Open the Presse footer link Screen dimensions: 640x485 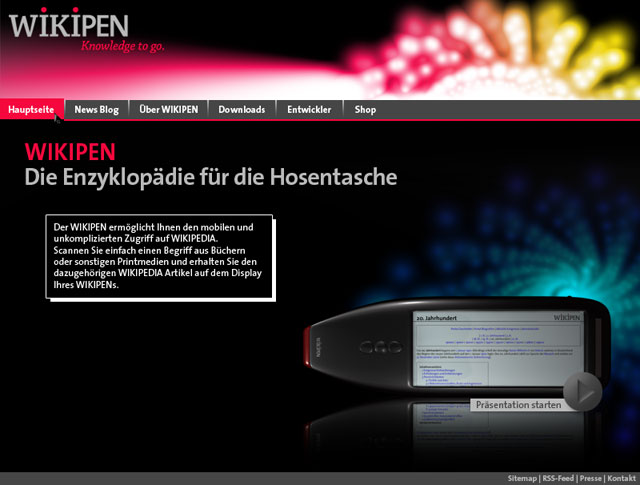(x=591, y=478)
